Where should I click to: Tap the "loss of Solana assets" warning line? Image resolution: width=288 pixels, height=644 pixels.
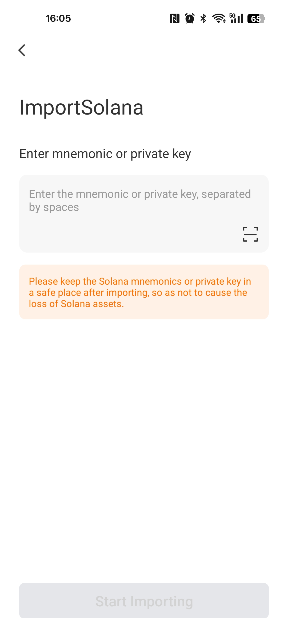click(x=76, y=304)
